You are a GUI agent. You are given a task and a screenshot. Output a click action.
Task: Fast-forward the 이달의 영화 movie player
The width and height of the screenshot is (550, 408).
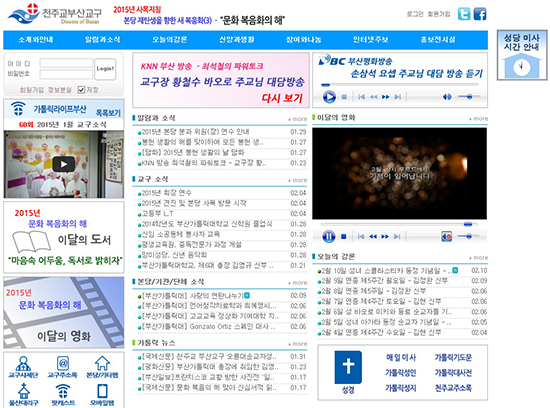pyautogui.click(x=385, y=237)
